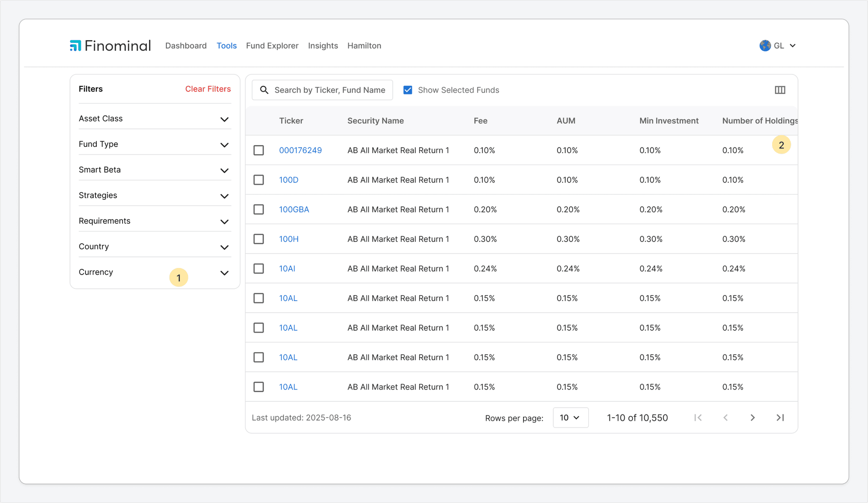868x503 pixels.
Task: Click the 0.30% AUM value for 100H
Action: [x=568, y=239]
